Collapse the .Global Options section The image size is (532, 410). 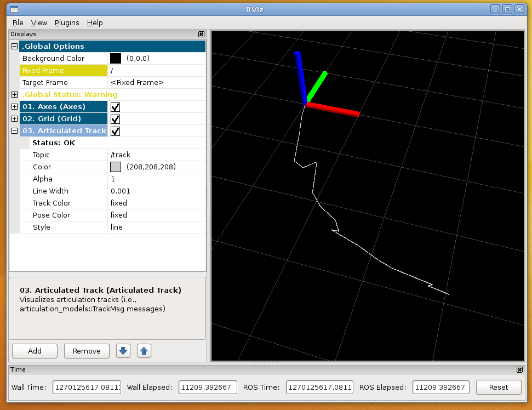pos(15,47)
